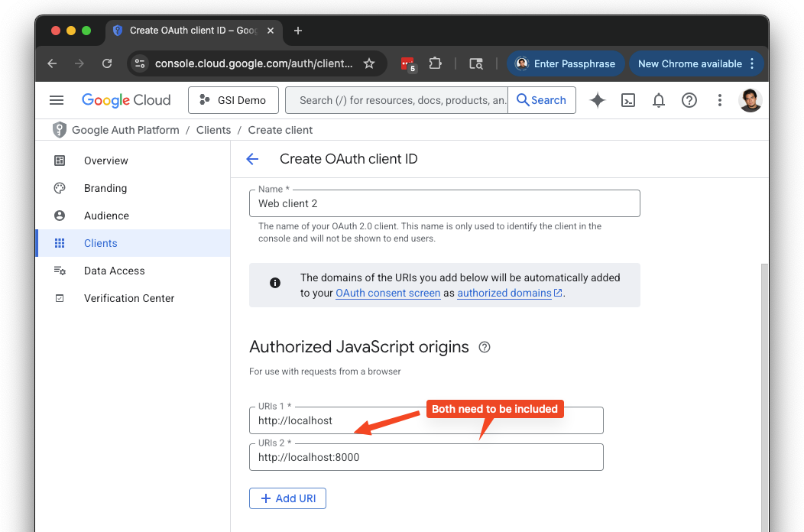Expand New Chrome available update menu
This screenshot has height=532, width=804.
click(752, 63)
